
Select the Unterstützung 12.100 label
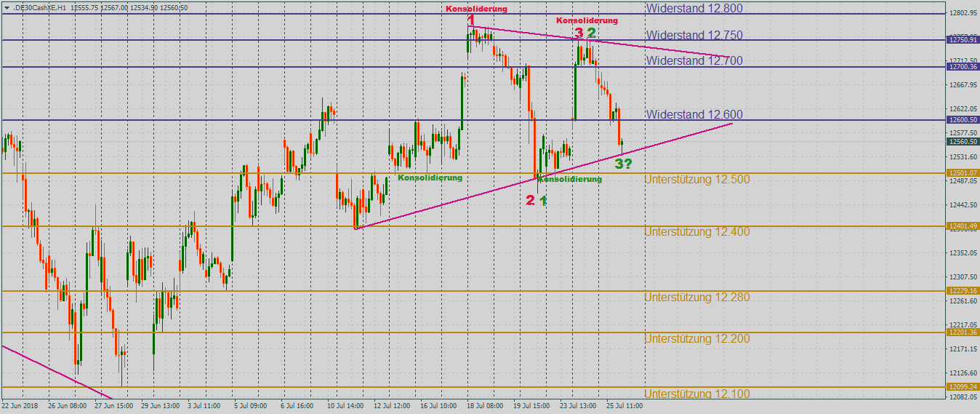coord(696,394)
